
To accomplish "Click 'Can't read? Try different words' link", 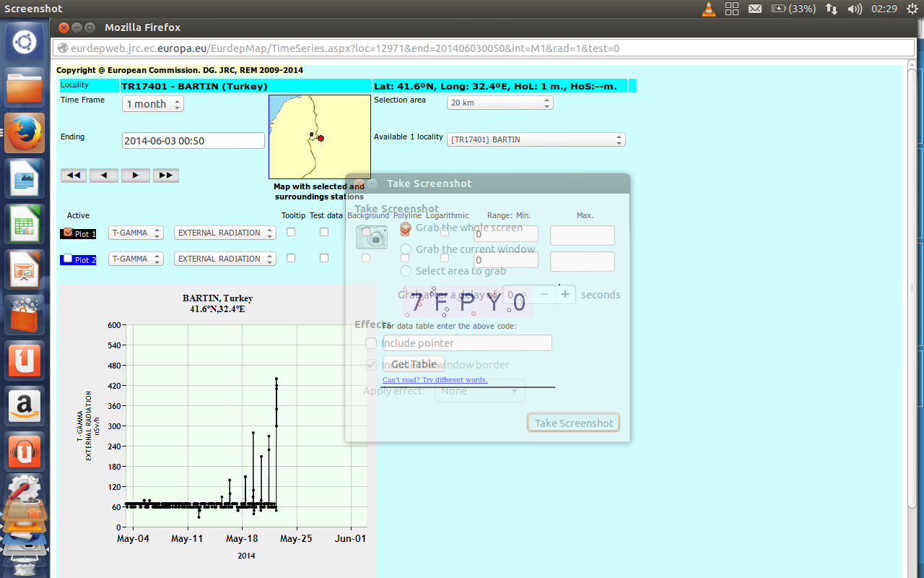I will [x=435, y=380].
